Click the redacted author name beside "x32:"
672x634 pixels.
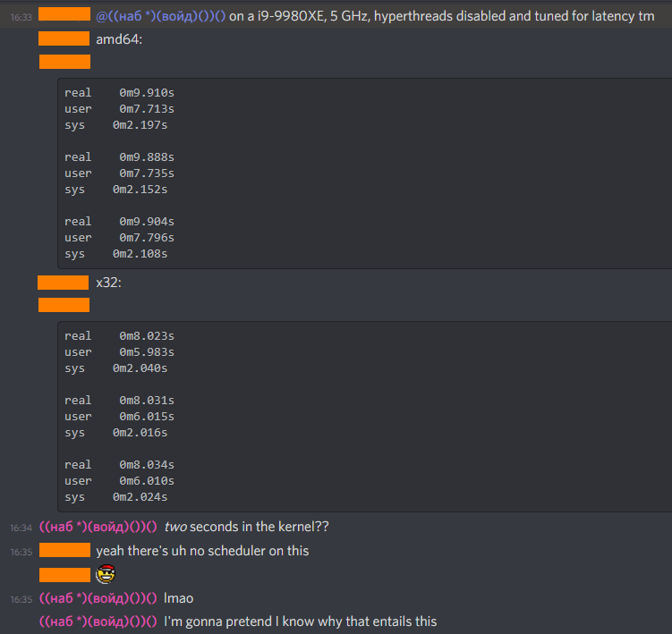[x=64, y=283]
